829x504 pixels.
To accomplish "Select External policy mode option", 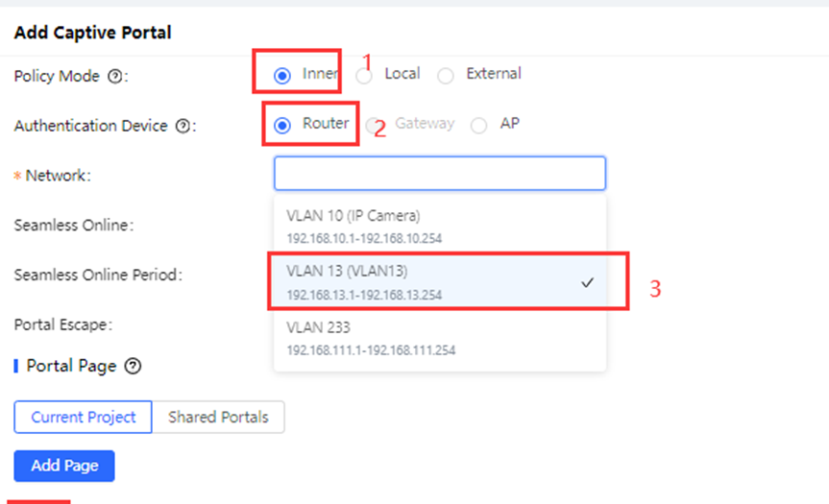I will 446,75.
